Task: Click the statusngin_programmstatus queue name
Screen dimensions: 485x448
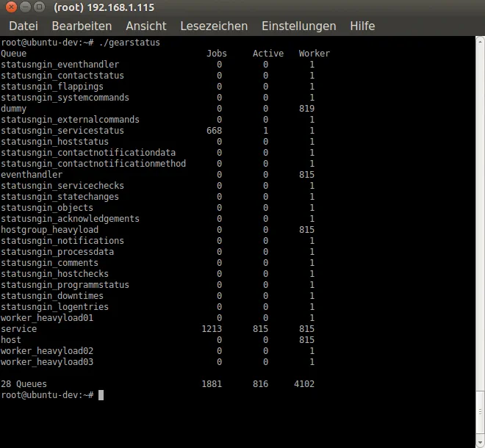Action: [65, 285]
